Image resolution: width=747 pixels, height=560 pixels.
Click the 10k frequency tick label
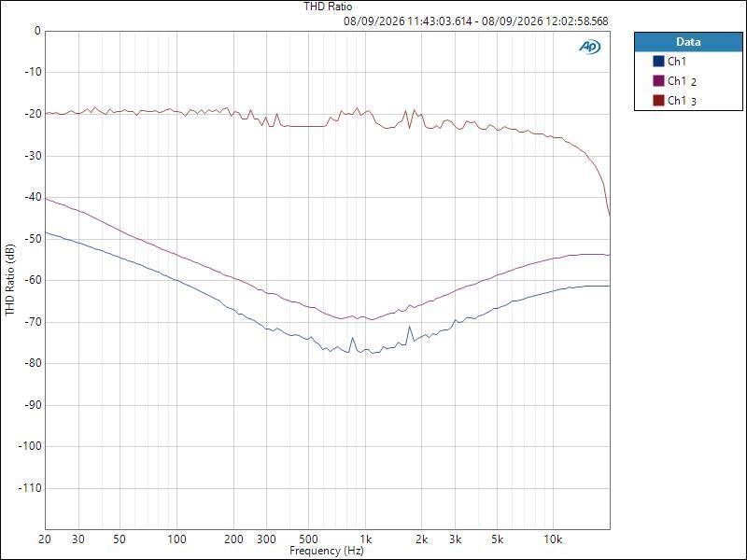point(553,539)
